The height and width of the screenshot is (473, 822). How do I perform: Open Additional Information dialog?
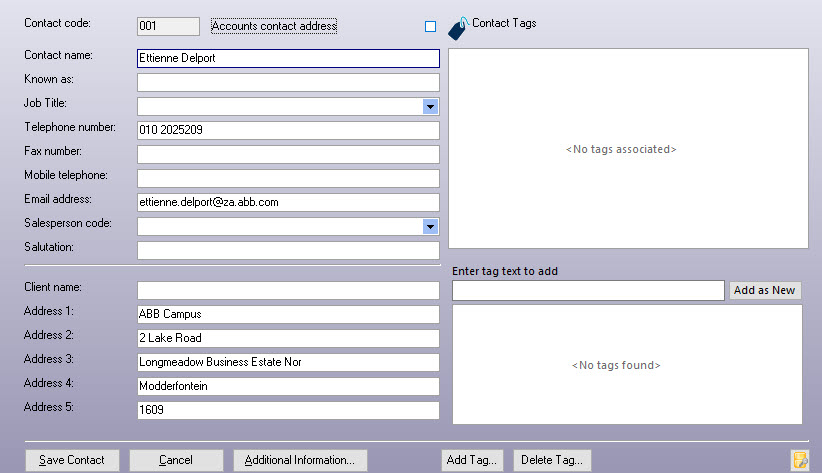pyautogui.click(x=300, y=460)
